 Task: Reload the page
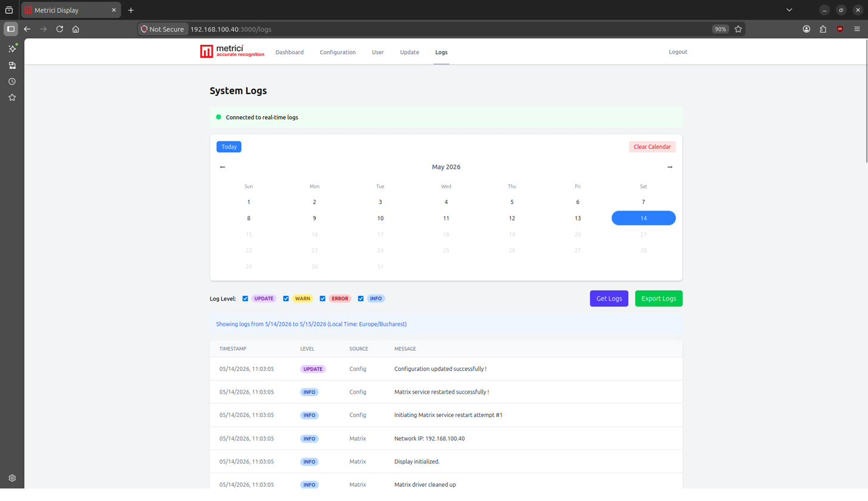click(x=60, y=29)
